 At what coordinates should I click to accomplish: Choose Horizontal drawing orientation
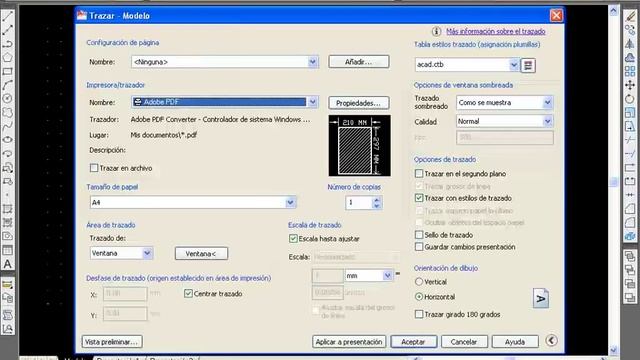click(x=419, y=297)
